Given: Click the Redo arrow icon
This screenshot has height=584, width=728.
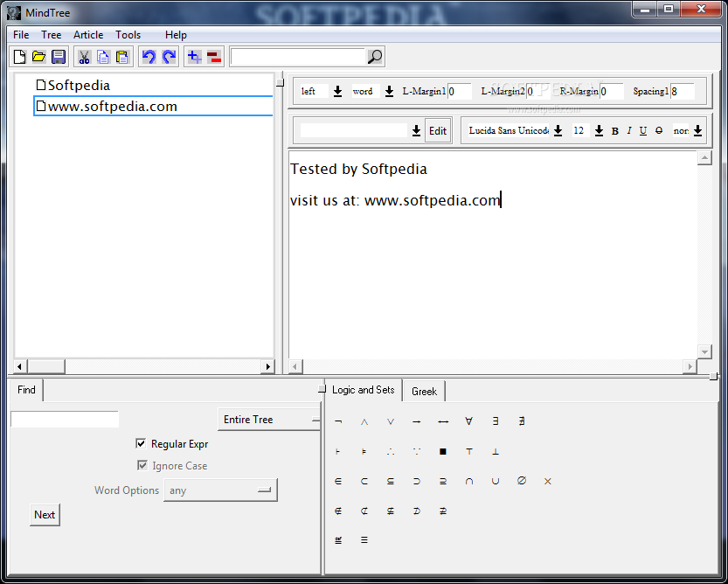Looking at the screenshot, I should [169, 57].
